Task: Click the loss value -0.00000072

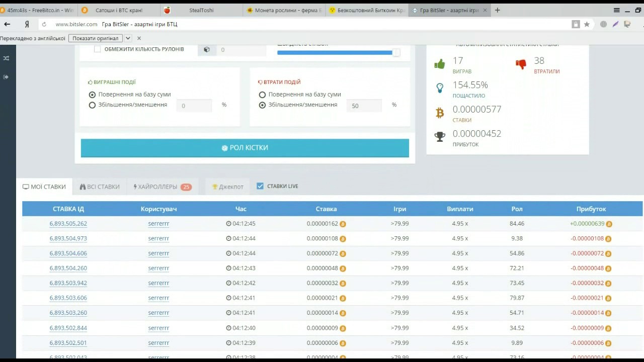Action: pos(587,253)
